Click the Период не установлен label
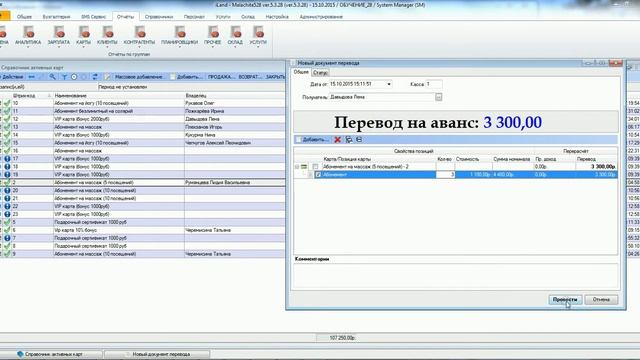Viewport: 640px width, 360px height. tap(122, 87)
